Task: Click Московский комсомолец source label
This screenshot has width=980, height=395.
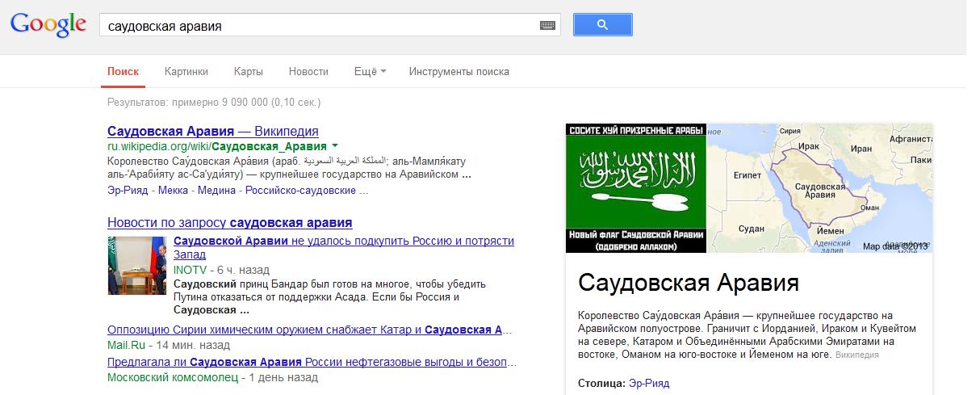Action: (x=173, y=377)
